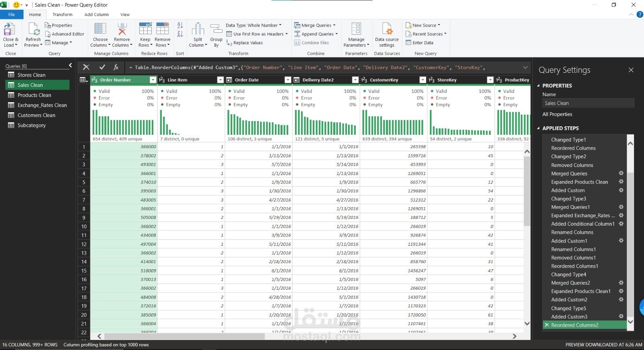Image resolution: width=644 pixels, height=350 pixels.
Task: Click gear icon next to Merged Queries step
Action: [621, 173]
